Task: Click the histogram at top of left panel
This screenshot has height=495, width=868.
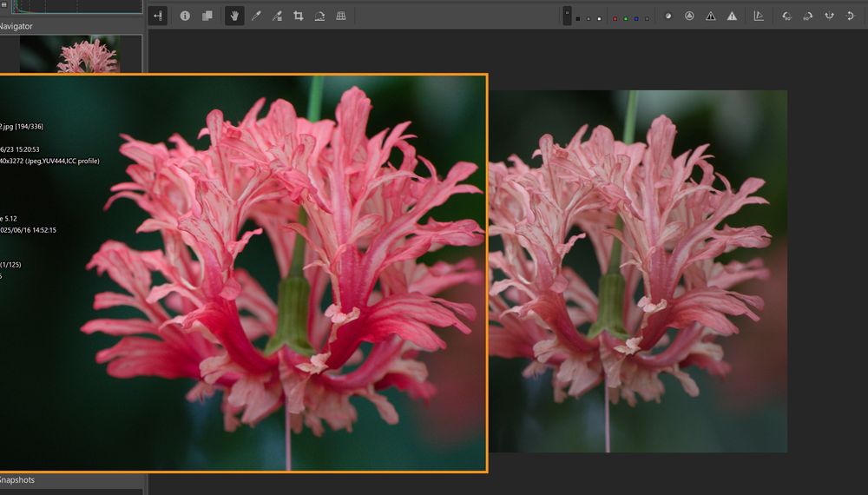Action: 76,6
